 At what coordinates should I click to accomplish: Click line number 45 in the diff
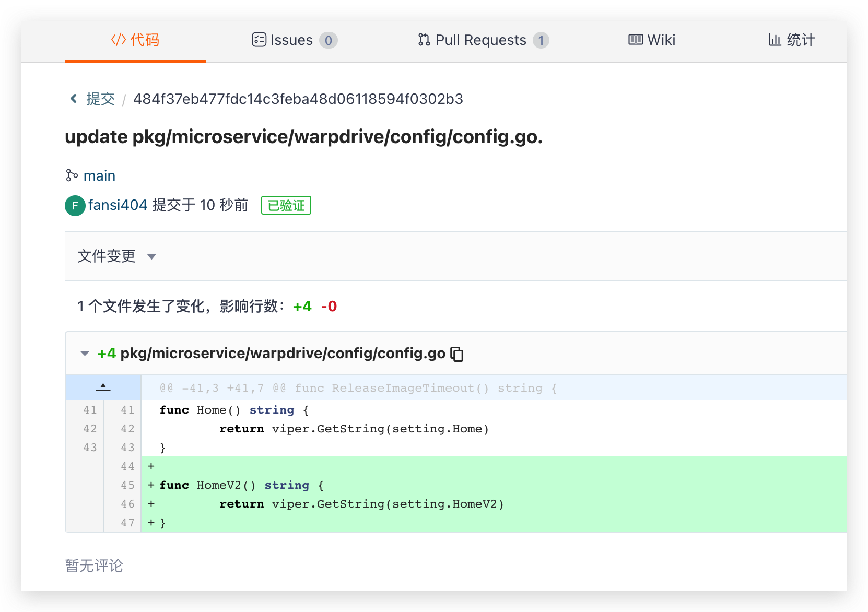pos(127,485)
